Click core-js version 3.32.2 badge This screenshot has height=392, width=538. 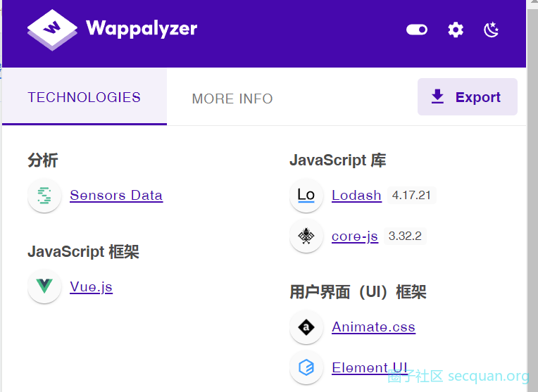click(x=405, y=236)
